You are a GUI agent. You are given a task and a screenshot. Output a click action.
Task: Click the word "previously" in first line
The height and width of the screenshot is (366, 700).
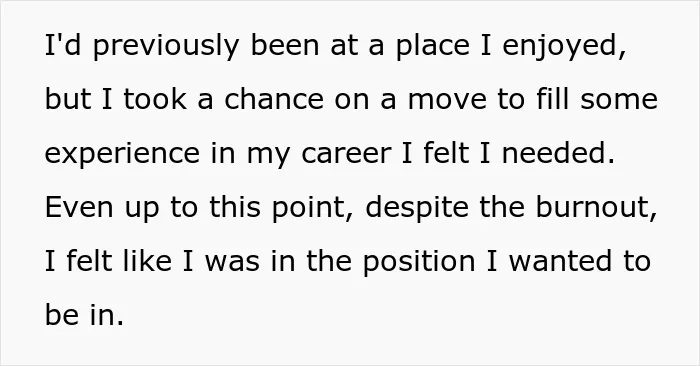pos(166,46)
